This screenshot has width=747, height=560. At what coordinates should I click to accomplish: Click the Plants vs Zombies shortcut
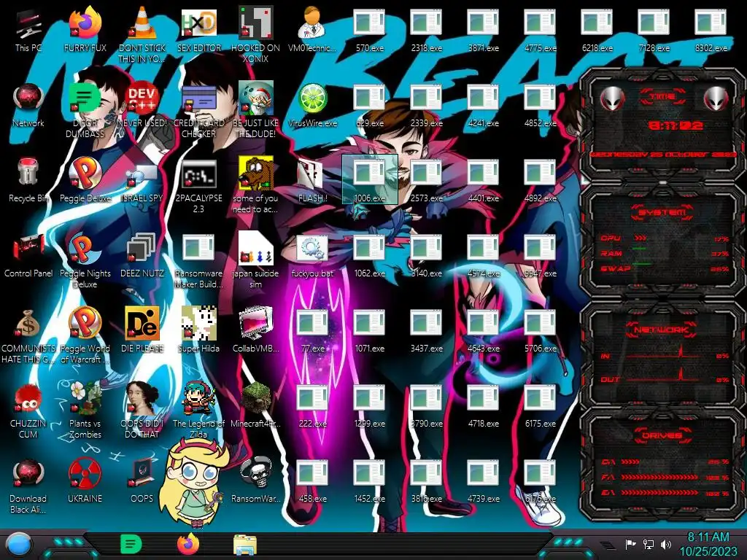tap(85, 411)
